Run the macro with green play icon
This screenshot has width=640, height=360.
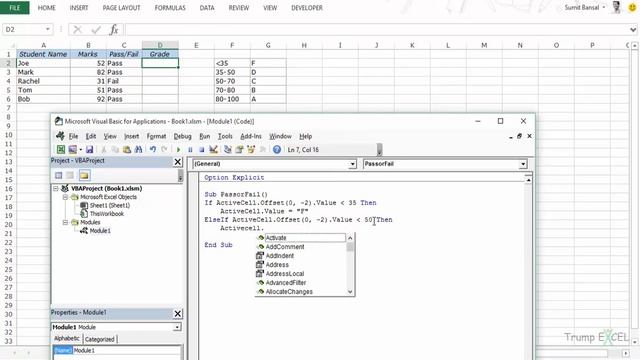click(x=178, y=150)
